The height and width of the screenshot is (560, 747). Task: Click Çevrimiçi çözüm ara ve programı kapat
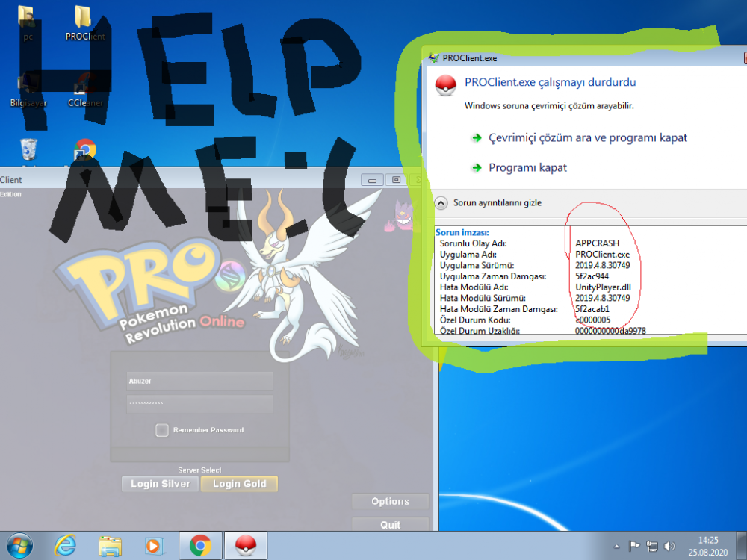tap(588, 137)
